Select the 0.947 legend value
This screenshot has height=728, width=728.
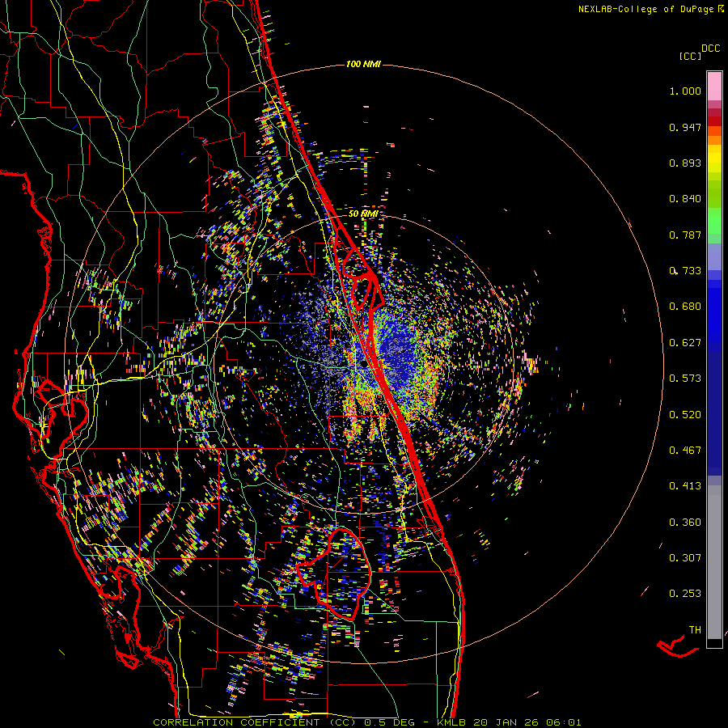click(x=685, y=127)
